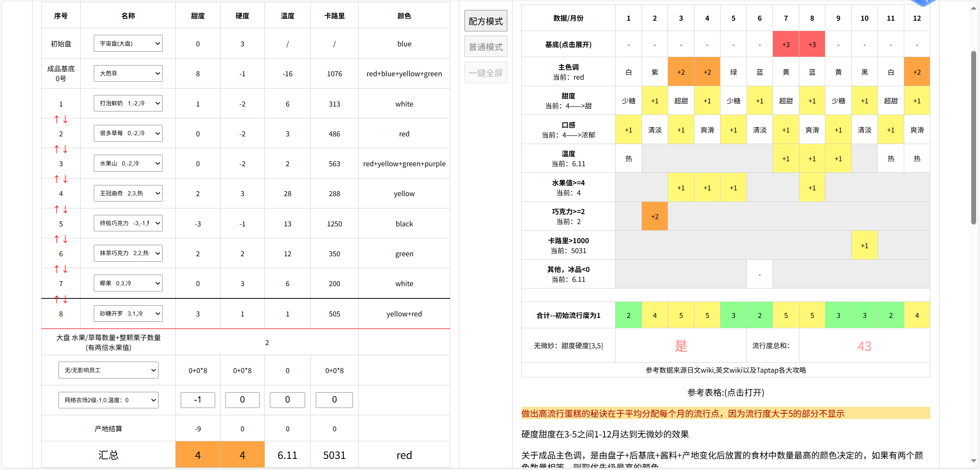Viewport: 980px width, 470px height.
Task: Click the red 是 result text
Action: (x=681, y=346)
